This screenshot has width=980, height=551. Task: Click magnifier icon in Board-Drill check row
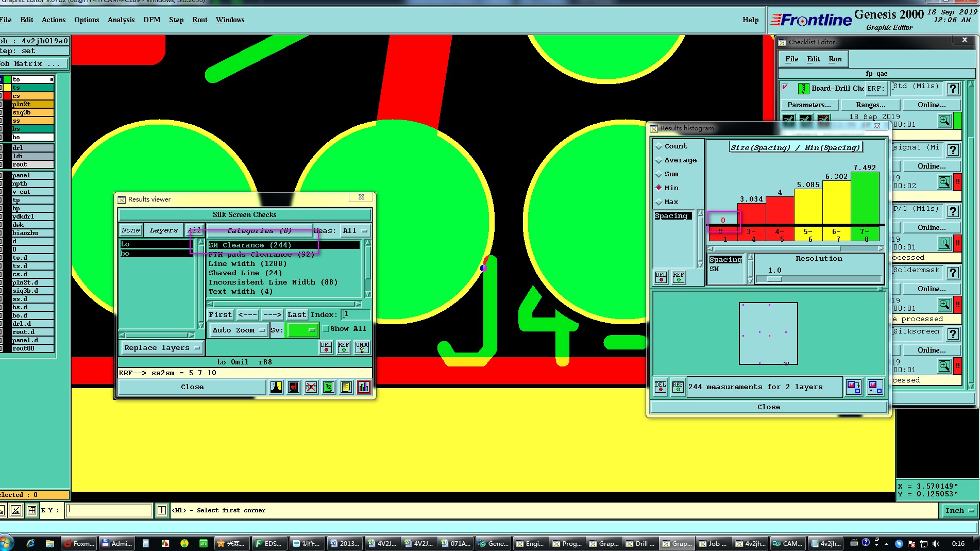944,120
